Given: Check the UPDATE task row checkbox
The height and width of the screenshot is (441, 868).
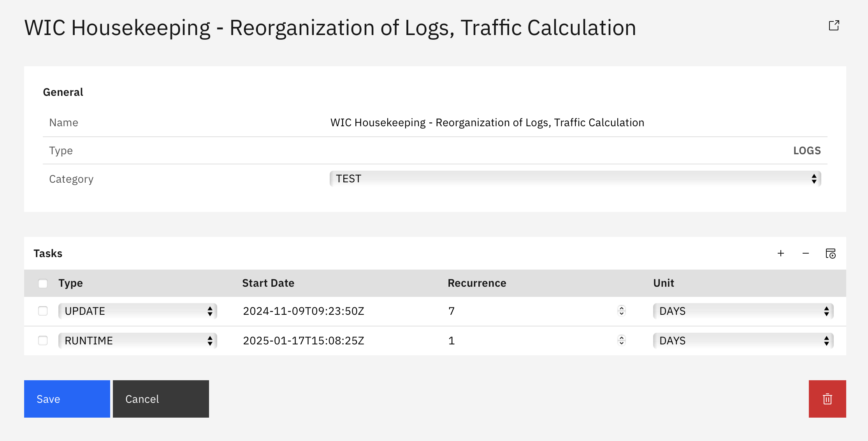Looking at the screenshot, I should coord(43,311).
